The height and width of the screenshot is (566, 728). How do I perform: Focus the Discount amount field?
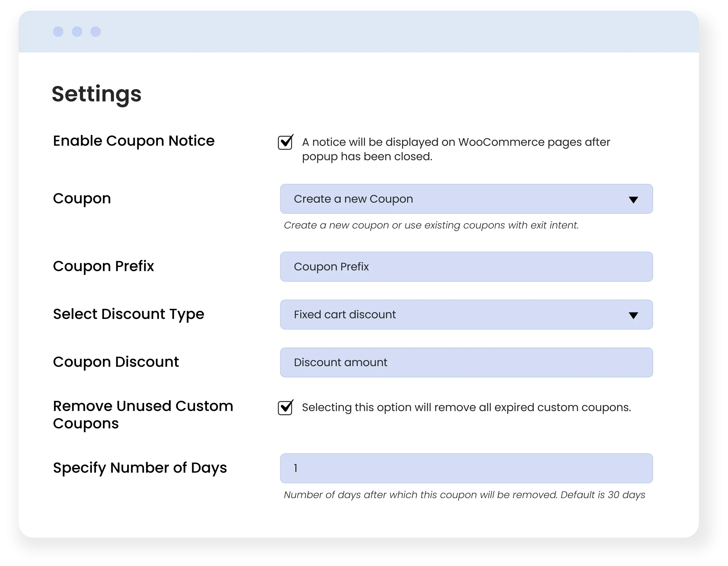[x=466, y=362]
